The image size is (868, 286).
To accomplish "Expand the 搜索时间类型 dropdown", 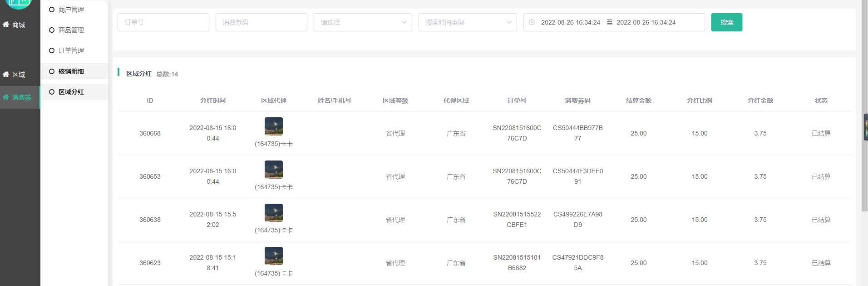I will tap(468, 22).
